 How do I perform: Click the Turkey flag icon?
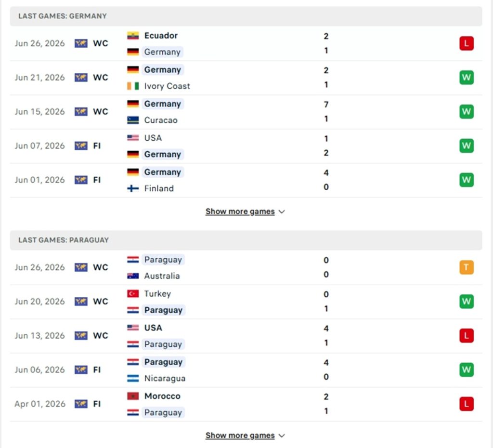tap(133, 293)
